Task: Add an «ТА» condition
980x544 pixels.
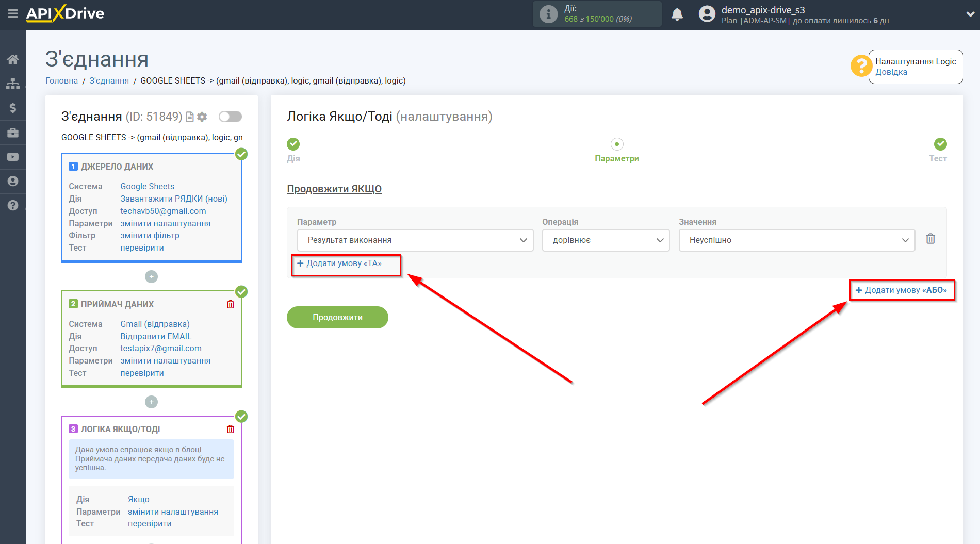Action: [339, 263]
